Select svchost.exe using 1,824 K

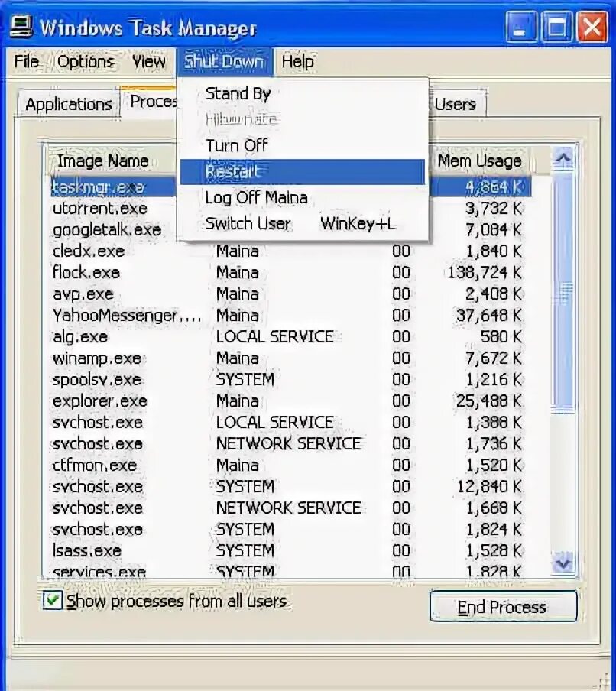click(x=291, y=529)
